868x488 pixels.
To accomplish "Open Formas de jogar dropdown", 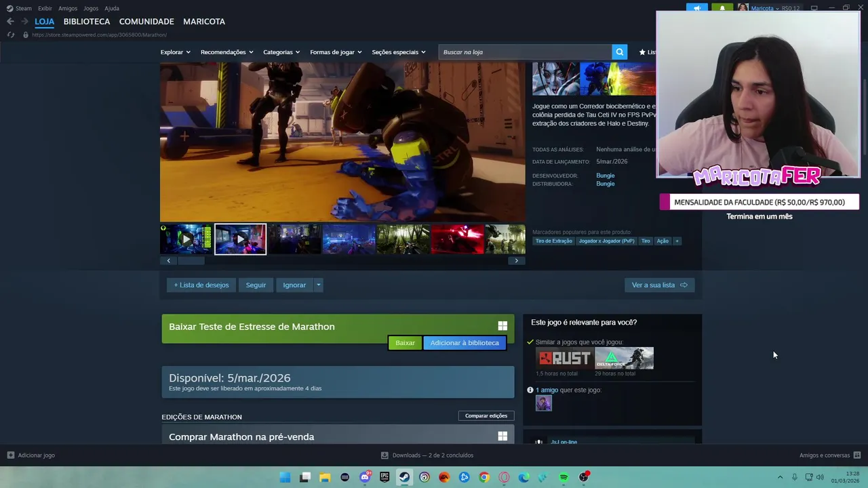I will pyautogui.click(x=336, y=52).
